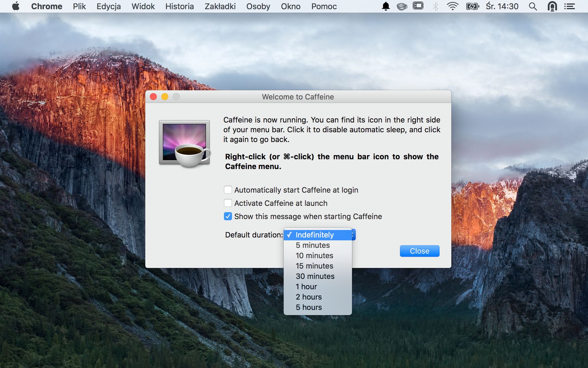Open the Chrome application menu

[47, 6]
